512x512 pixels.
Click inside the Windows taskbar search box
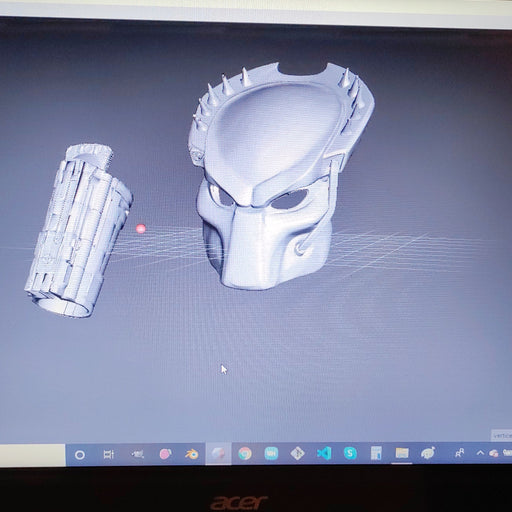pyautogui.click(x=32, y=455)
